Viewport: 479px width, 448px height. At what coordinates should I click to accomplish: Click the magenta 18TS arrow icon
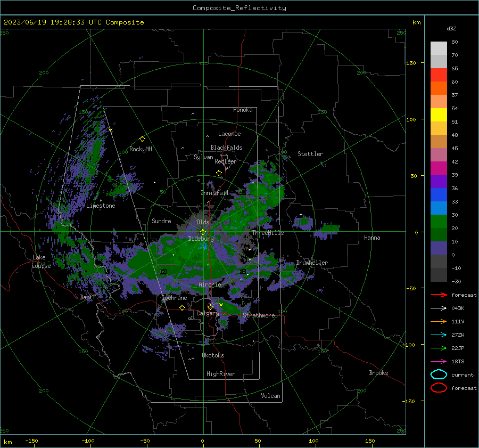439,362
